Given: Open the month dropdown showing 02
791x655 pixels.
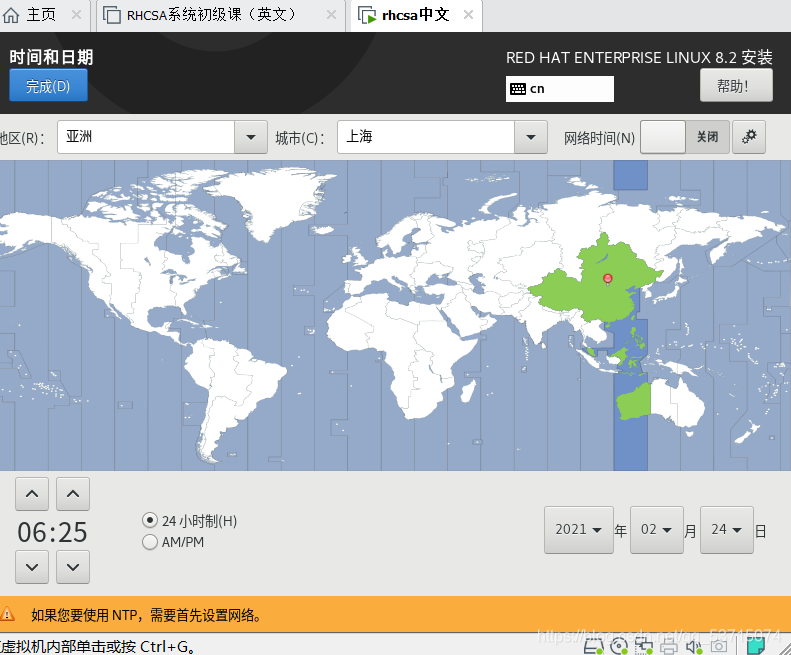Looking at the screenshot, I should point(656,530).
